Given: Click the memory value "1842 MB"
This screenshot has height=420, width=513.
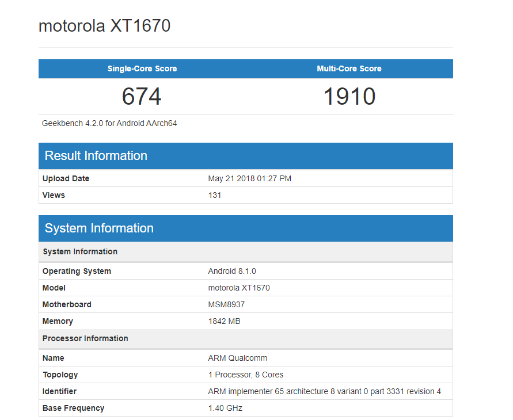Looking at the screenshot, I should click(224, 321).
